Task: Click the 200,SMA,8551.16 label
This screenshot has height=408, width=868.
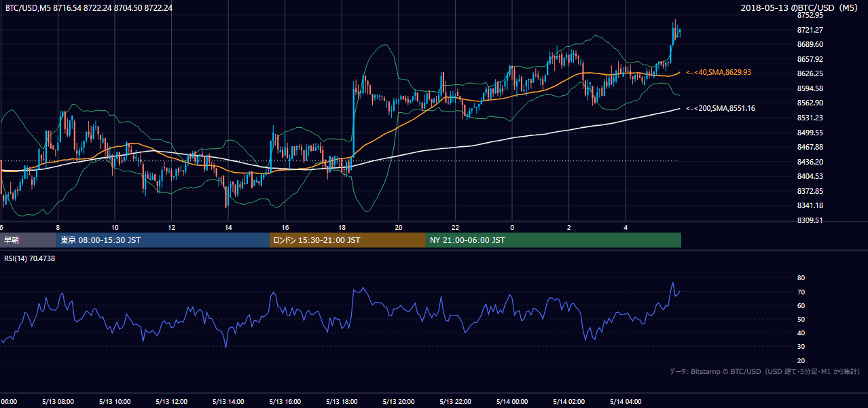Action: 721,108
